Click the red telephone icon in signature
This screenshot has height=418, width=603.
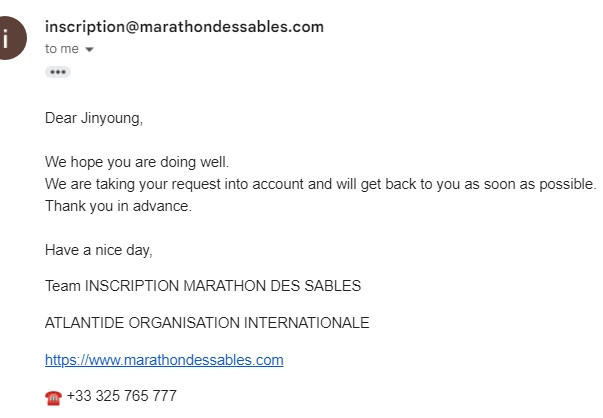pos(53,397)
